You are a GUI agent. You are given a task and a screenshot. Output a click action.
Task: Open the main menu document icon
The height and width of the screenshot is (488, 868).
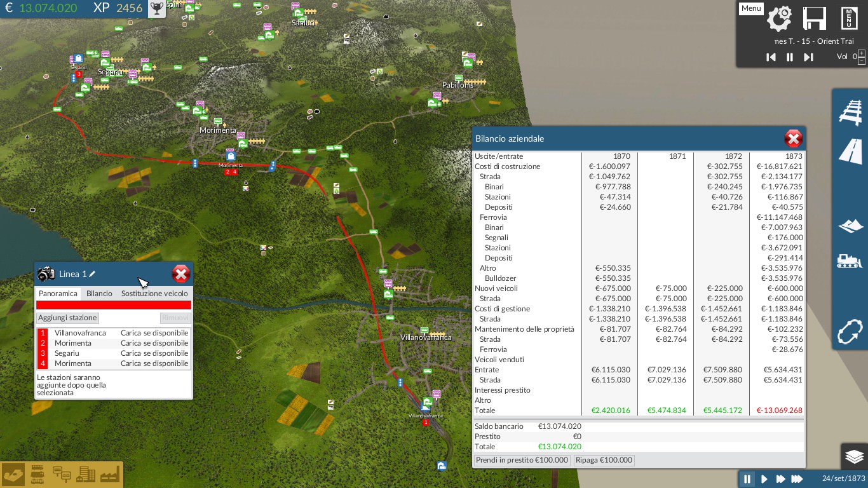(849, 18)
